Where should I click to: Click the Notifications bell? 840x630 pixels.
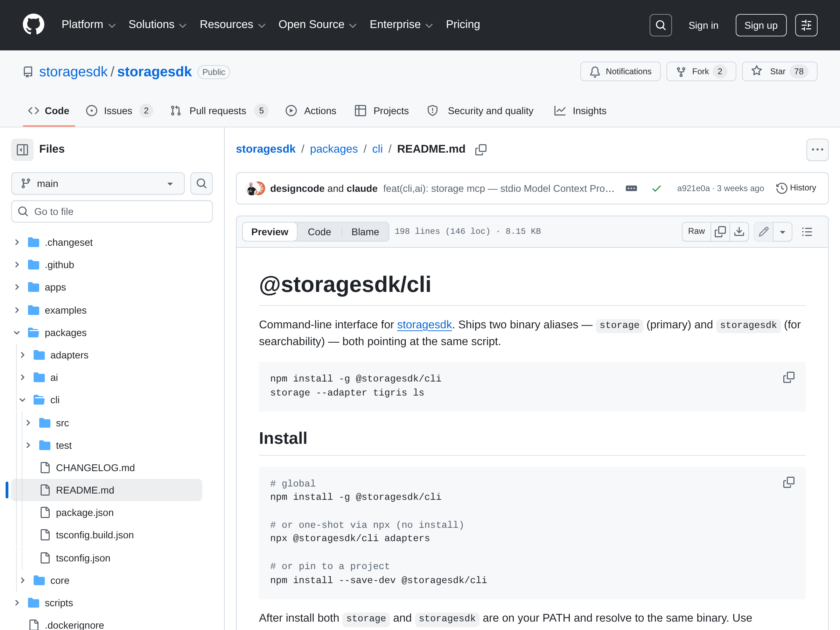(x=620, y=71)
